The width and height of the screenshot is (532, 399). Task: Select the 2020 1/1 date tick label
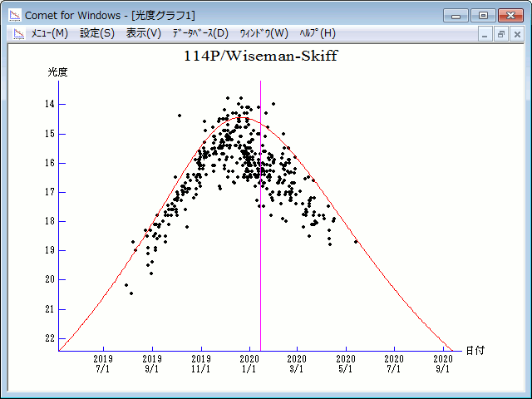249,363
